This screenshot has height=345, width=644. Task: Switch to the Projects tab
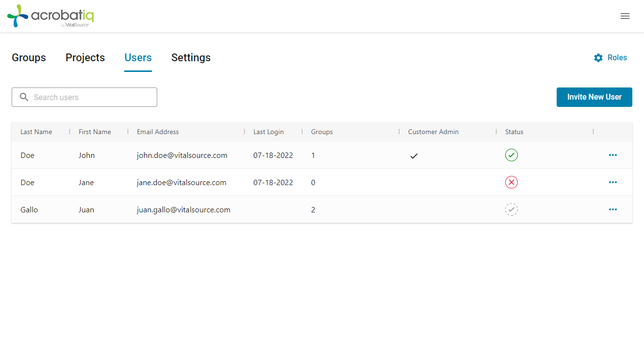85,57
